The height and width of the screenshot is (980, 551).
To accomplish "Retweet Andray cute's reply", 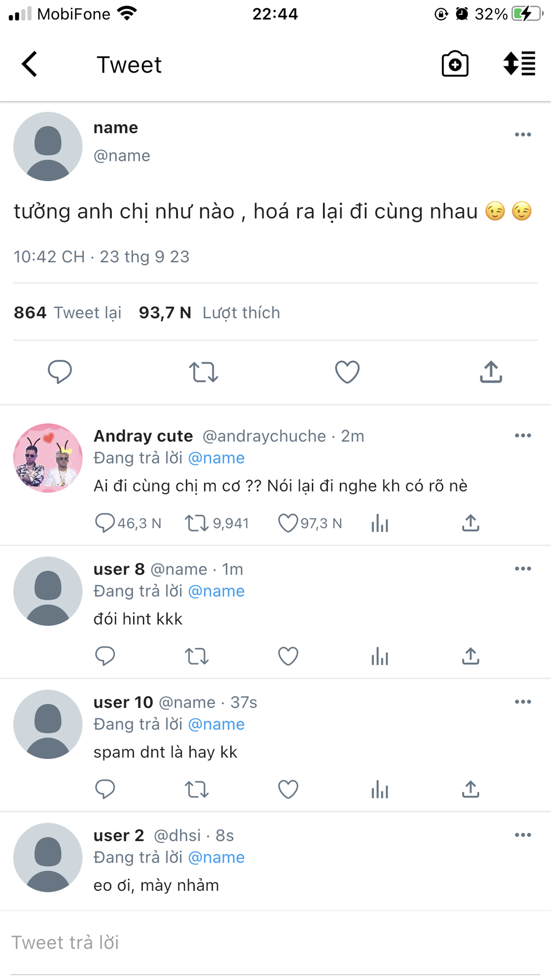I will coord(196,523).
